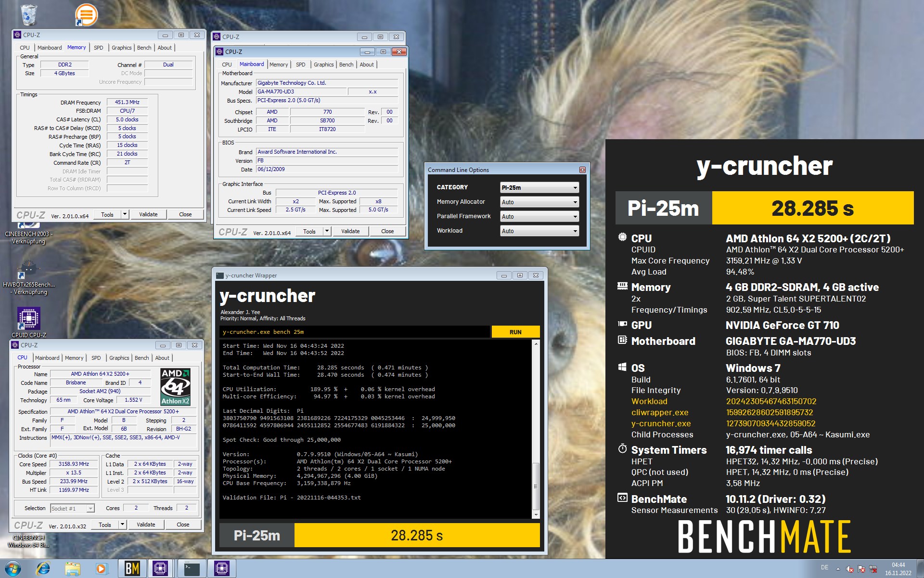This screenshot has width=924, height=578.
Task: Click Tools button in CPU-Z Memory window
Action: 107,214
